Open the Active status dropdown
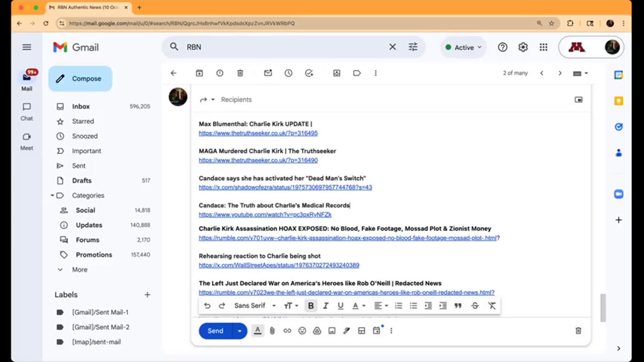 coord(463,47)
